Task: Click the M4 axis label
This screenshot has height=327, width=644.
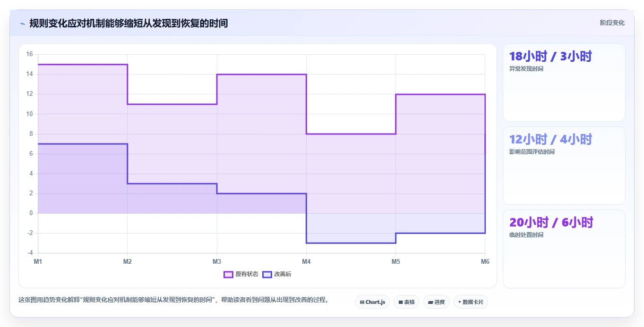Action: 306,261
